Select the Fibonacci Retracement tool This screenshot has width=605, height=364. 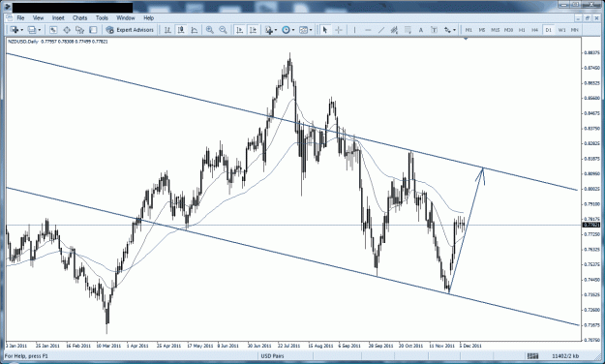pyautogui.click(x=408, y=30)
